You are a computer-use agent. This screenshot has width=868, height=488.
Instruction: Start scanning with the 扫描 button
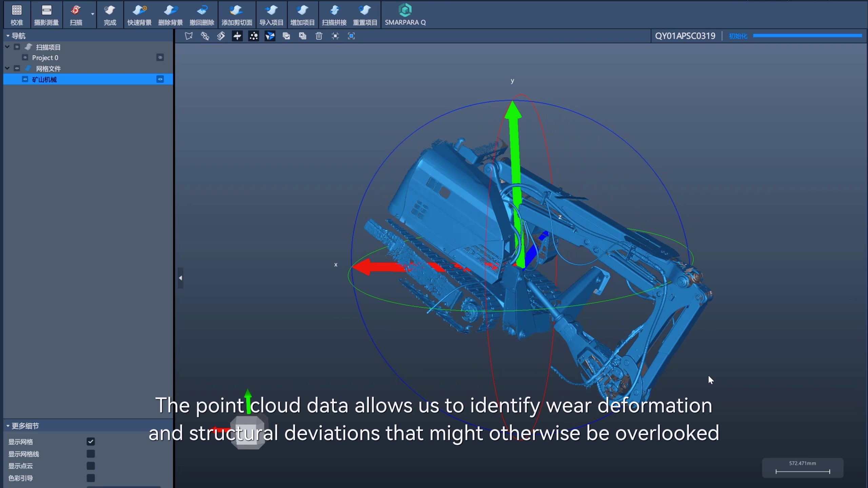(x=76, y=15)
